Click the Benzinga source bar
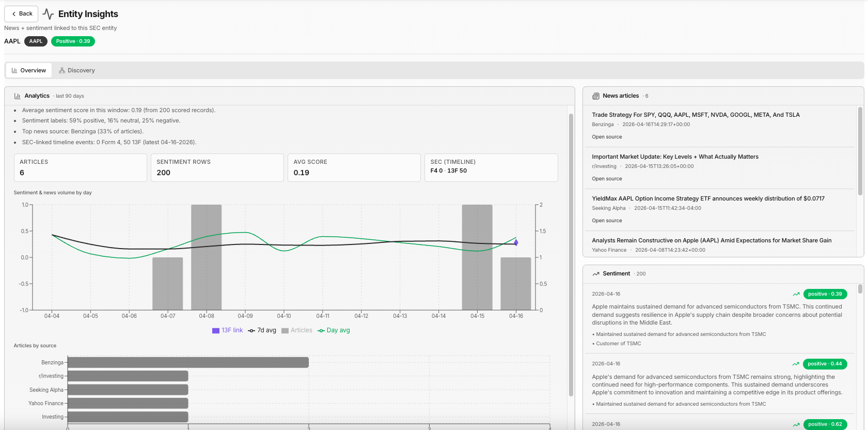Screen dimensions: 868x430 188,362
